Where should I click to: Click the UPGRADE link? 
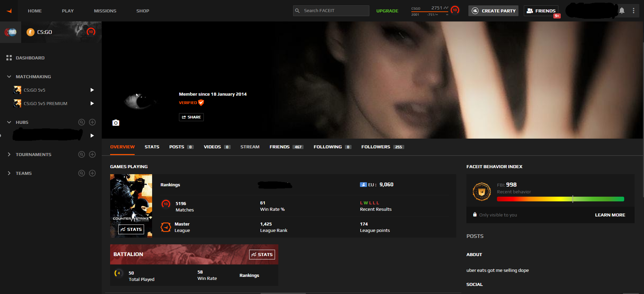point(387,11)
